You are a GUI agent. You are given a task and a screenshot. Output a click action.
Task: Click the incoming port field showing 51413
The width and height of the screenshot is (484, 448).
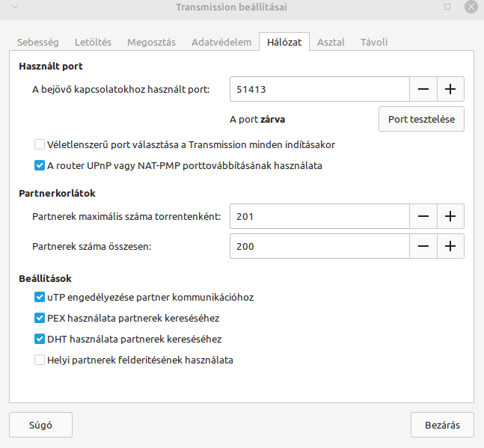pyautogui.click(x=319, y=89)
